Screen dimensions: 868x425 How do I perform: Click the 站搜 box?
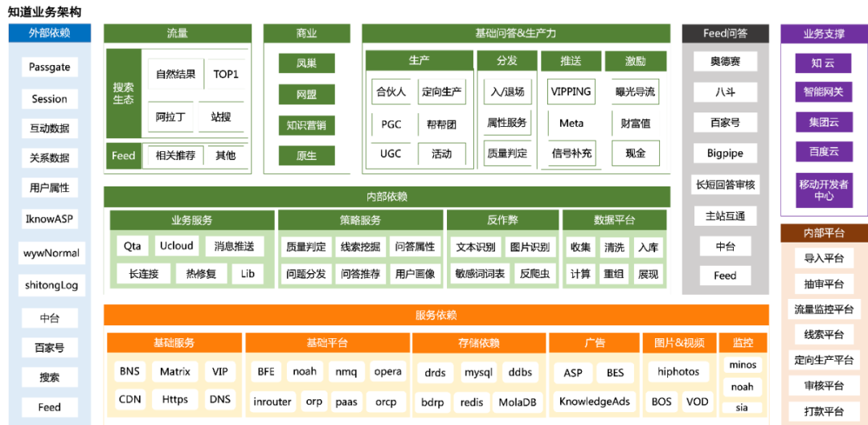[x=221, y=116]
